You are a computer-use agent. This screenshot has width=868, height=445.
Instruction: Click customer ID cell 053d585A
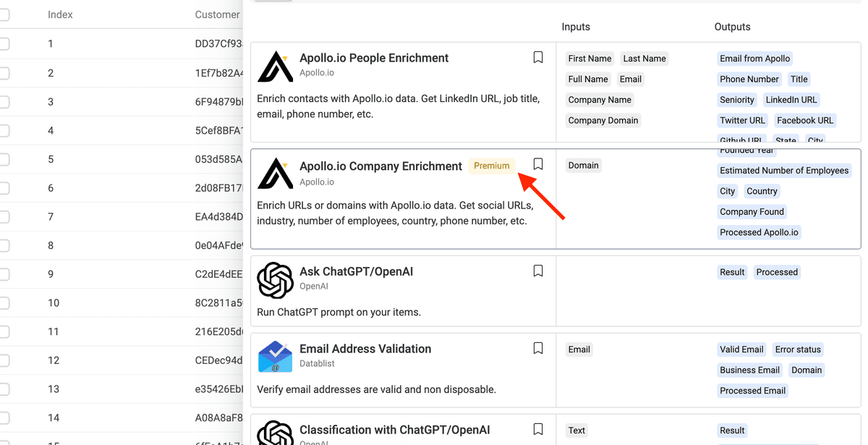[219, 159]
